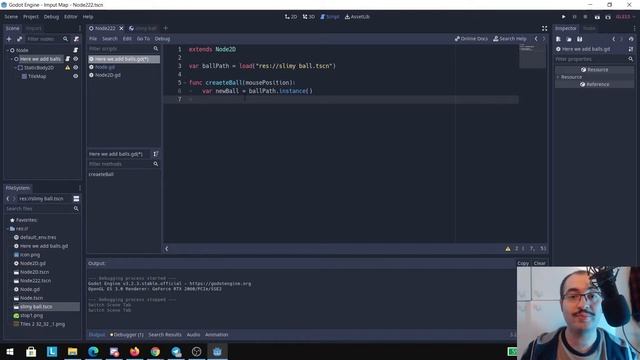The width and height of the screenshot is (640, 360).
Task: Open Search Results bottom panel
Action: (x=165, y=335)
